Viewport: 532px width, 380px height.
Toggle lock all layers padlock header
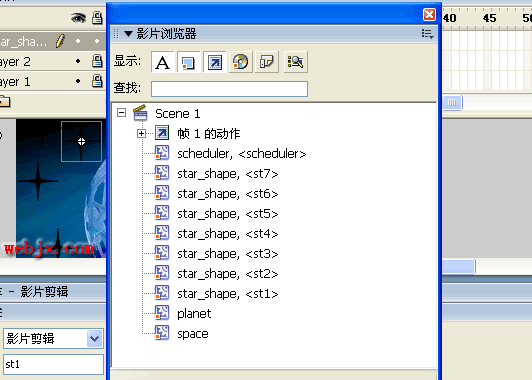97,18
